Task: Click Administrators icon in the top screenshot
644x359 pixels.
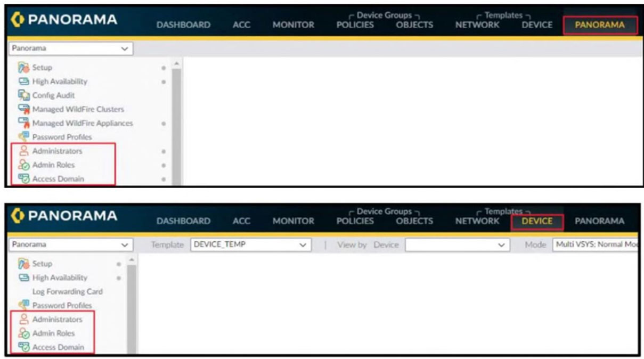Action: (x=23, y=151)
